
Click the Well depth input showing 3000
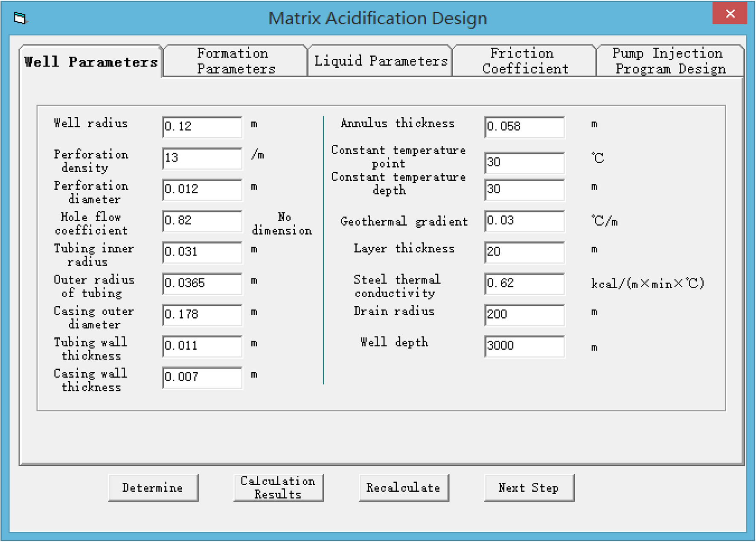point(524,345)
